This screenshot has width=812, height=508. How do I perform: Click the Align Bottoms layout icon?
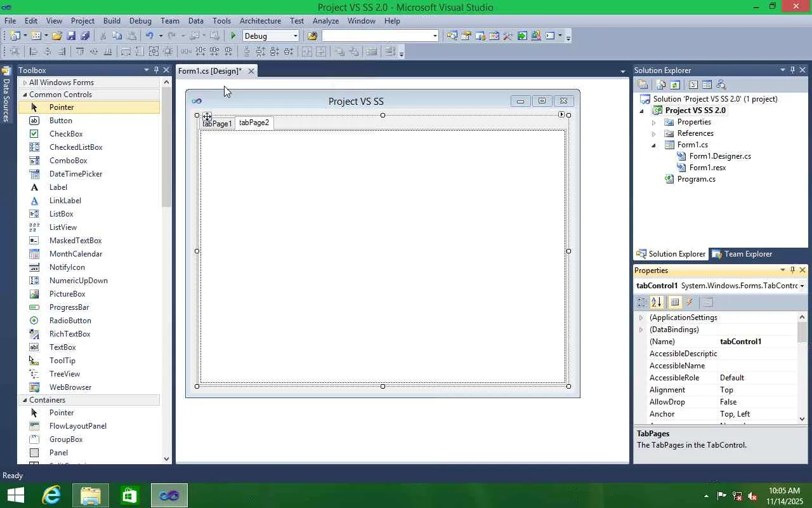108,52
